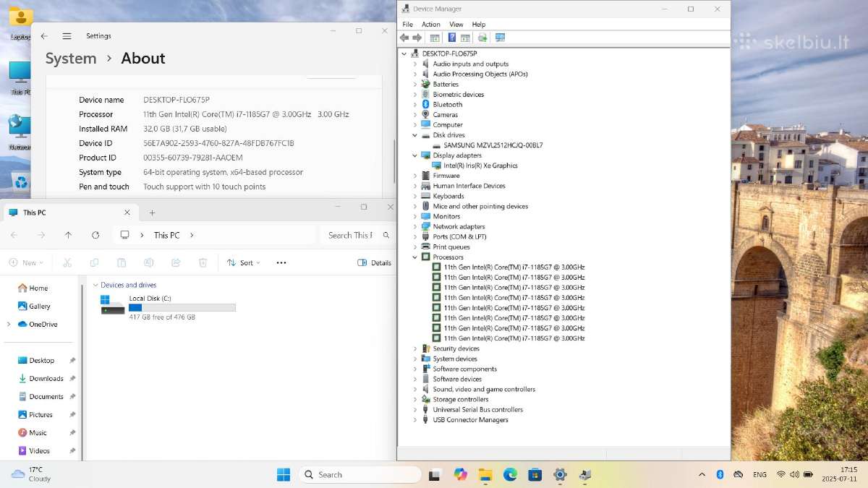Expand OneDrive in File Explorer sidebar
This screenshot has height=488, width=868.
click(9, 325)
